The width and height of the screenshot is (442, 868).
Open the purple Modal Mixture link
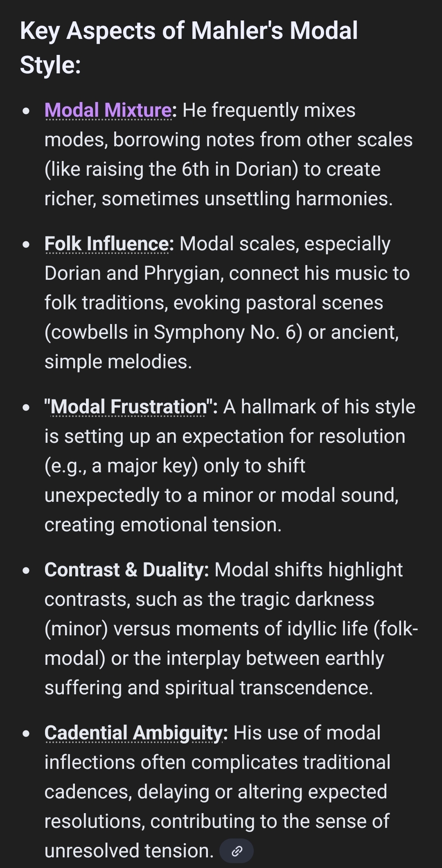coord(108,110)
